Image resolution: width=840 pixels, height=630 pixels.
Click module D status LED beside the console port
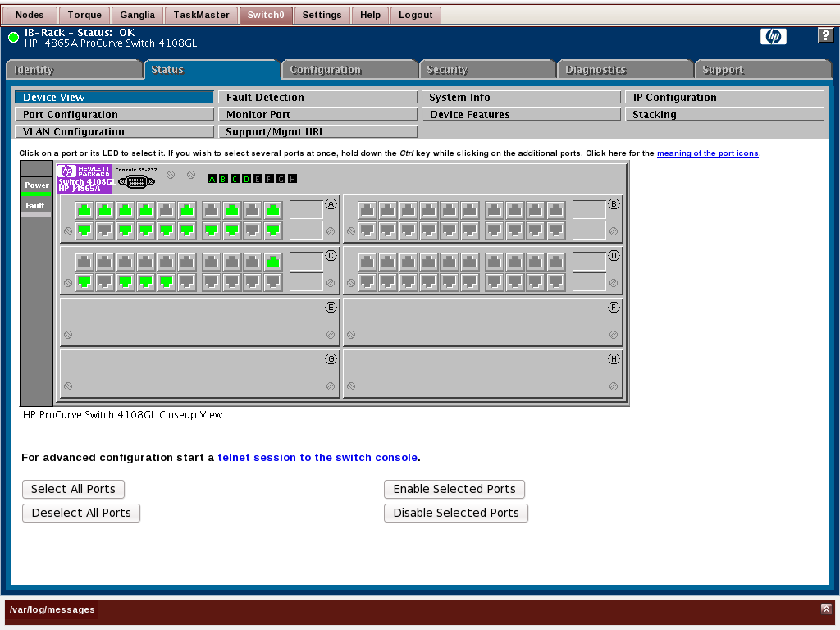246,179
